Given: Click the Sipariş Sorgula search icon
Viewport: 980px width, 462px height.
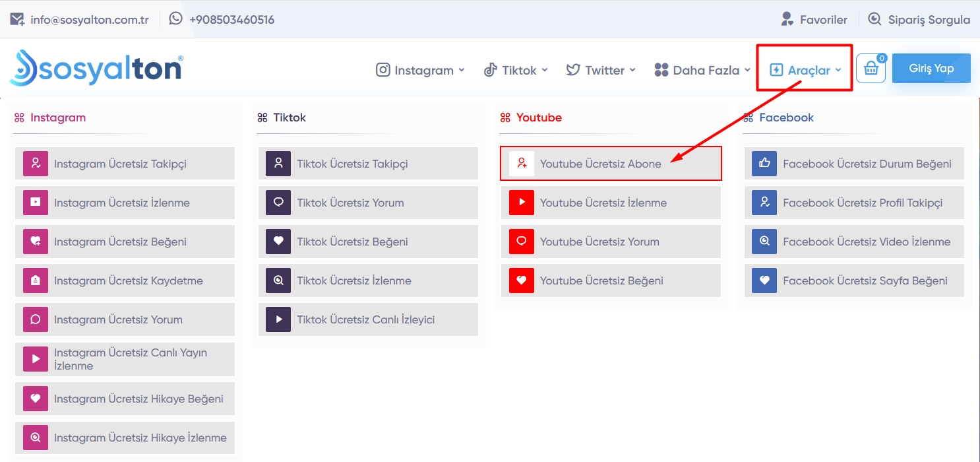Looking at the screenshot, I should [x=874, y=19].
